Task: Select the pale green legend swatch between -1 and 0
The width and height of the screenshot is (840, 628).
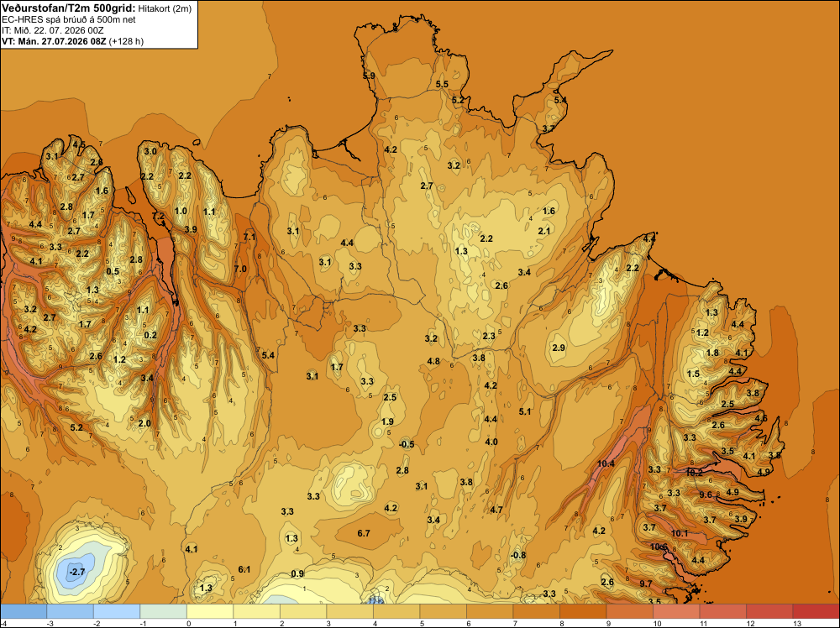Action: click(164, 611)
